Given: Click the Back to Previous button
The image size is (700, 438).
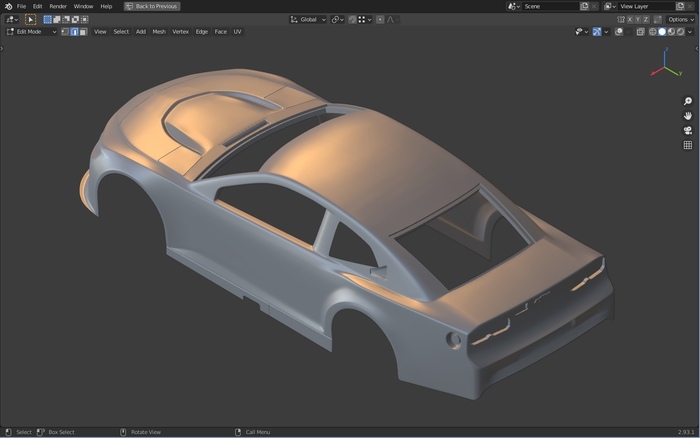Looking at the screenshot, I should pyautogui.click(x=152, y=6).
